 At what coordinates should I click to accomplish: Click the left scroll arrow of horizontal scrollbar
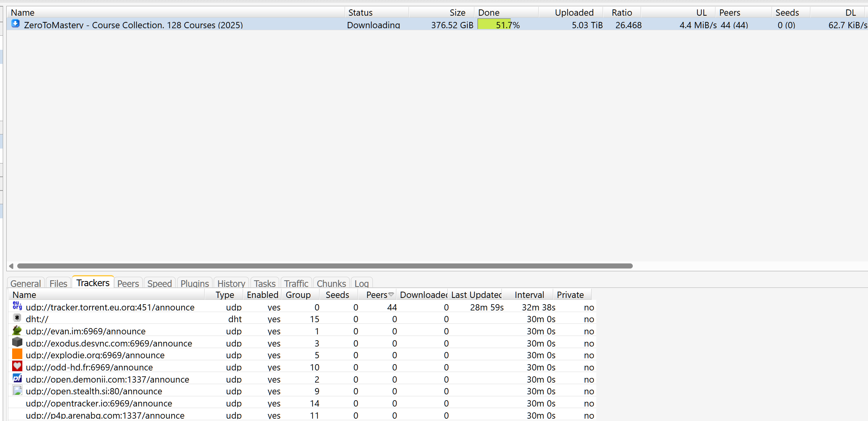(x=11, y=266)
